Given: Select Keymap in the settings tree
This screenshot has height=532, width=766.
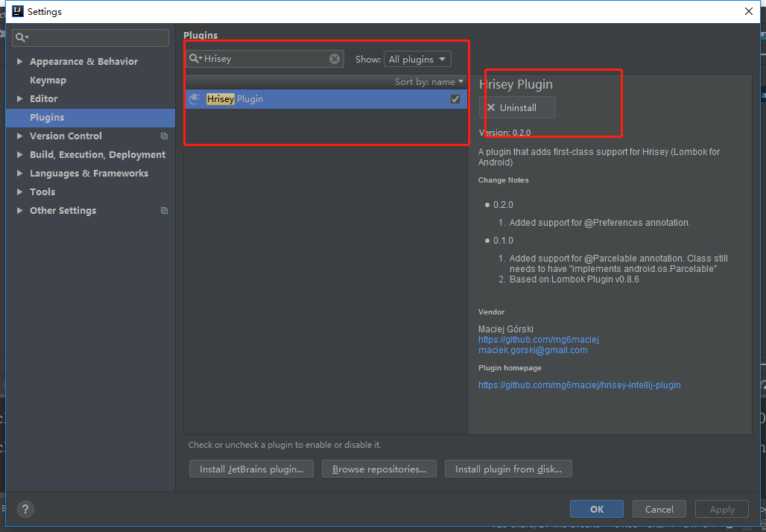Looking at the screenshot, I should (x=48, y=80).
